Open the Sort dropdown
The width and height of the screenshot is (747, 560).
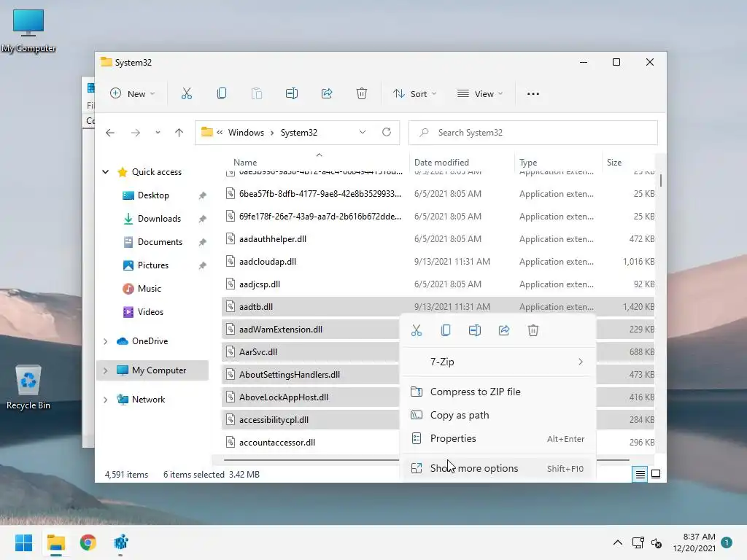coord(414,94)
